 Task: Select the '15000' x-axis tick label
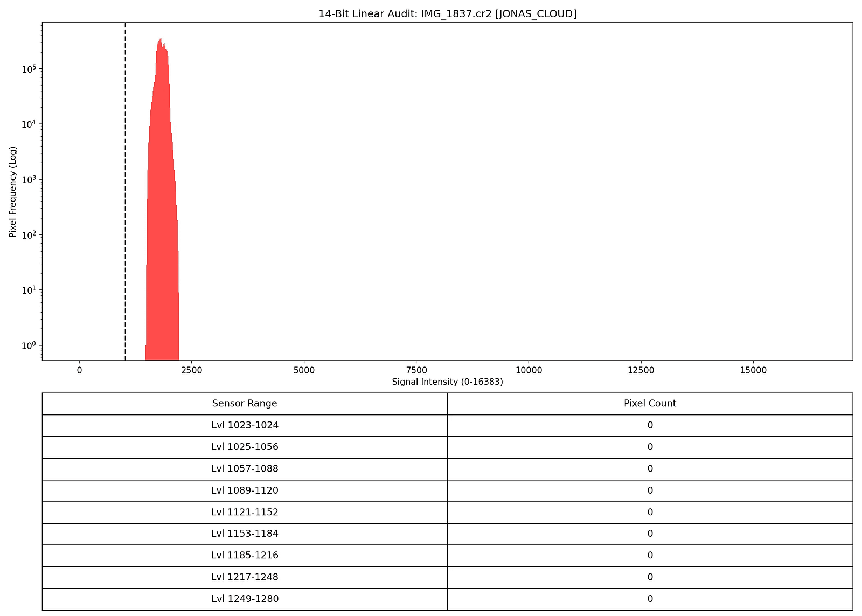[753, 370]
